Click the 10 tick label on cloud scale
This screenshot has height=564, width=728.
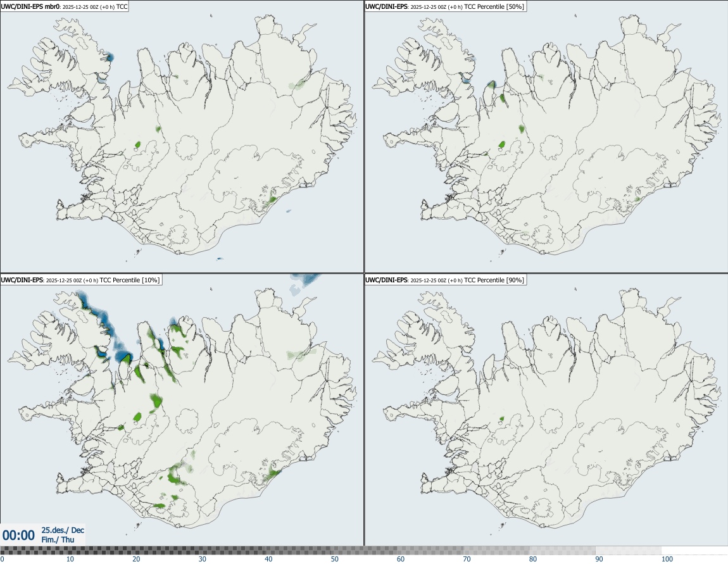click(70, 559)
